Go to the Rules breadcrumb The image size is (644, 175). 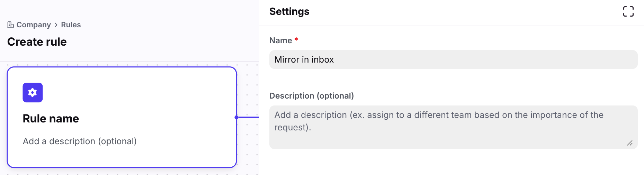pyautogui.click(x=71, y=25)
